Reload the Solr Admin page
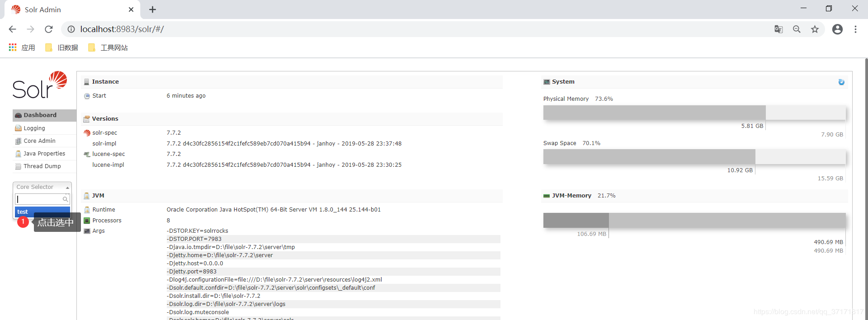The height and width of the screenshot is (320, 868). pyautogui.click(x=49, y=29)
